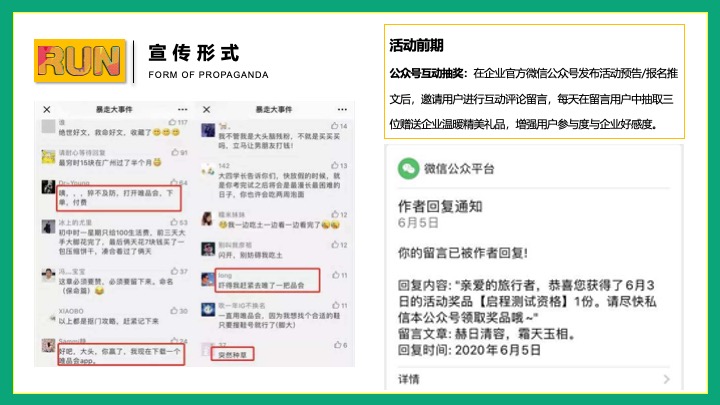Open the more-options dots in the right 暴走大事件 header
The width and height of the screenshot is (720, 405).
click(342, 109)
